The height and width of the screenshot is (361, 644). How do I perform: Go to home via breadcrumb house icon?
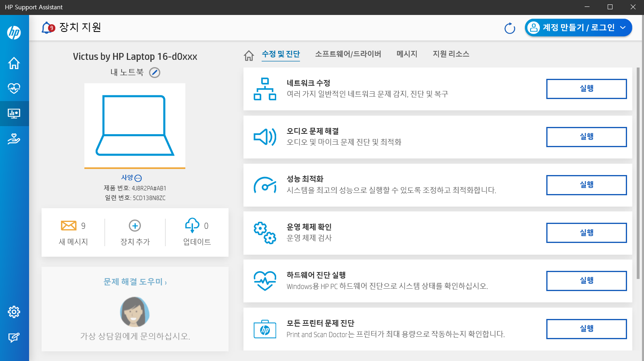[x=249, y=55]
